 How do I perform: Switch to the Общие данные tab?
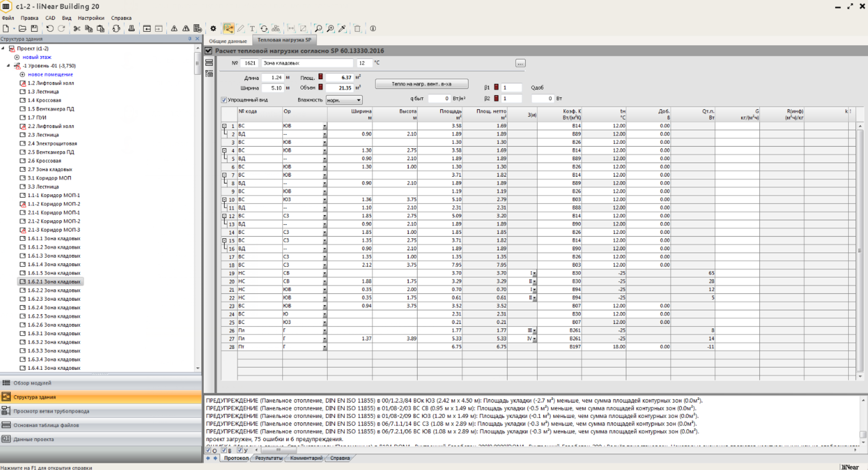(x=228, y=41)
